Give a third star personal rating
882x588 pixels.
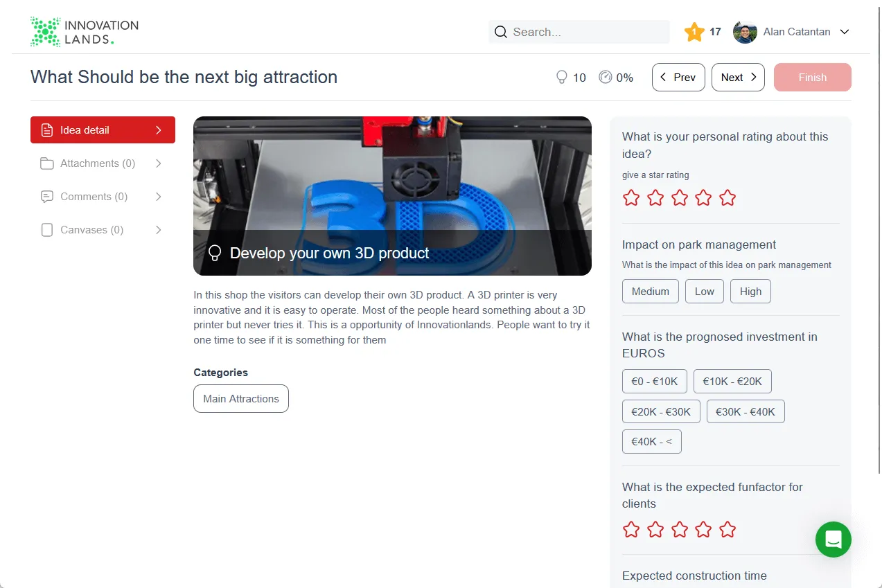point(680,198)
